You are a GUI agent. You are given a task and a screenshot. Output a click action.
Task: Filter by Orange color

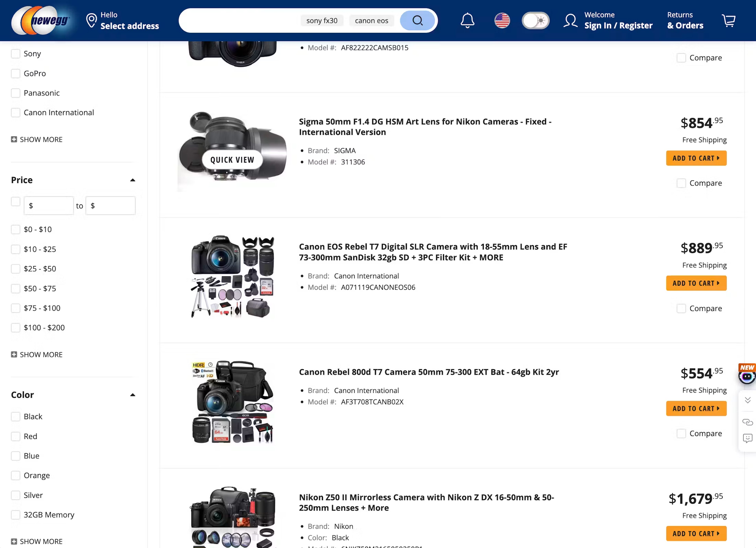[x=15, y=476]
